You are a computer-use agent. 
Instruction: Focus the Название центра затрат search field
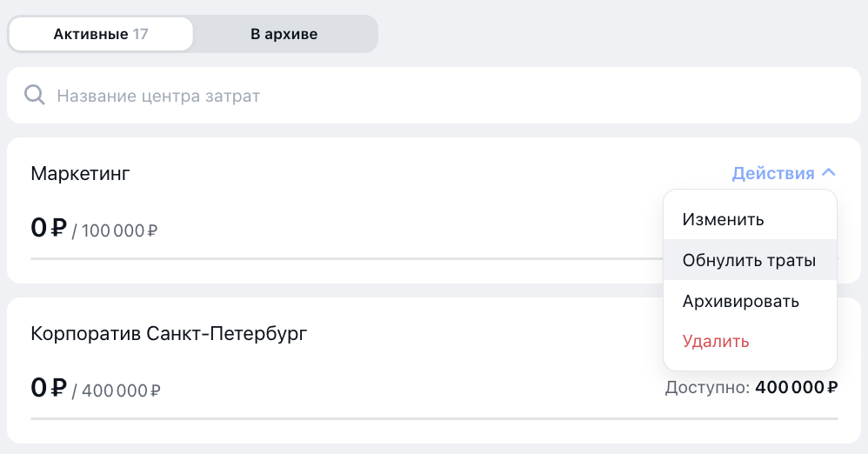click(435, 95)
